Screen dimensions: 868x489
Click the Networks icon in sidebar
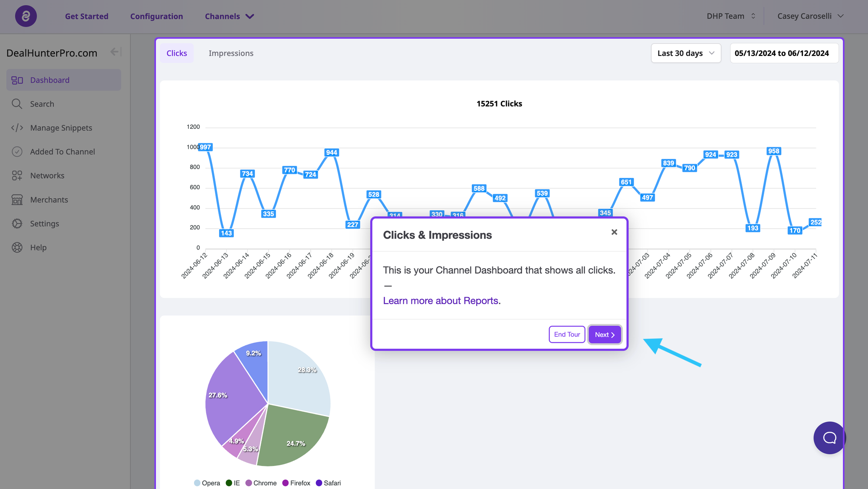pos(17,176)
